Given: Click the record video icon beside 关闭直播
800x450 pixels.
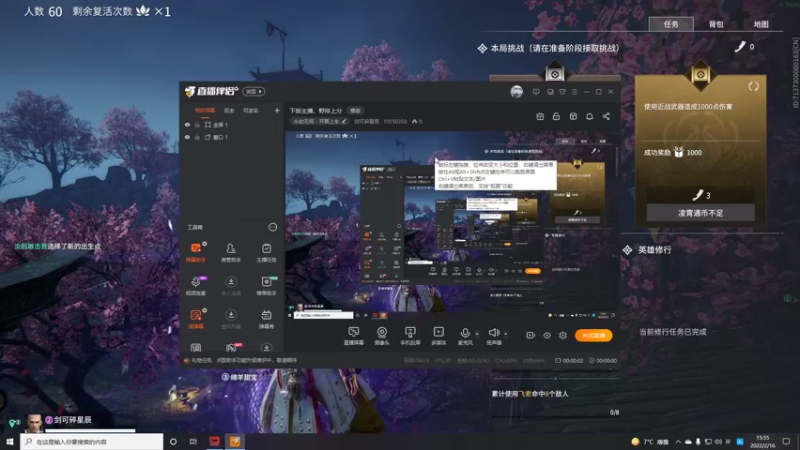Looking at the screenshot, I should pos(531,335).
